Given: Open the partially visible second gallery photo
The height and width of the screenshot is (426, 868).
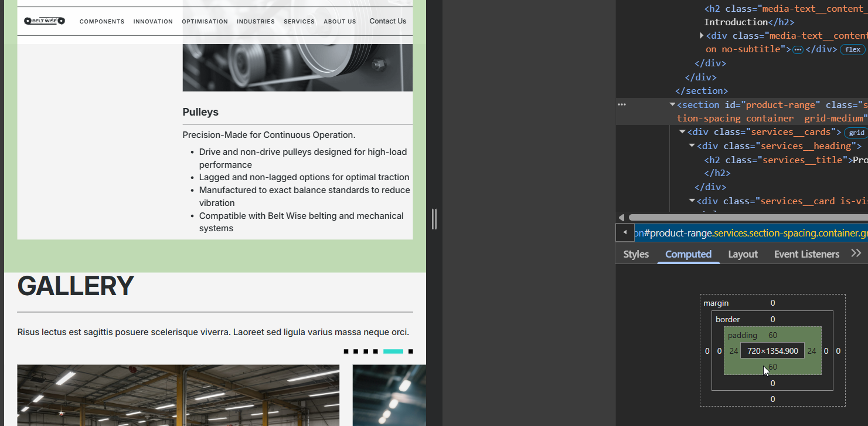Looking at the screenshot, I should pos(389,395).
